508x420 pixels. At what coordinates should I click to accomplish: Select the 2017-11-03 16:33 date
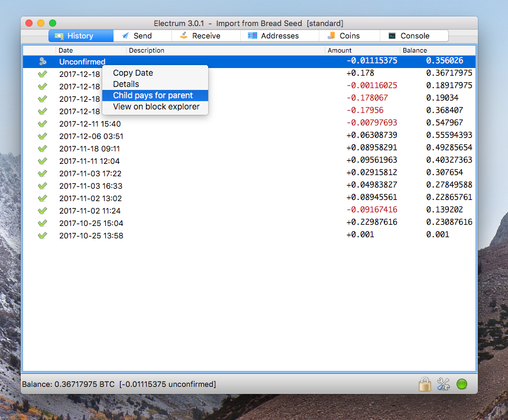pyautogui.click(x=90, y=186)
